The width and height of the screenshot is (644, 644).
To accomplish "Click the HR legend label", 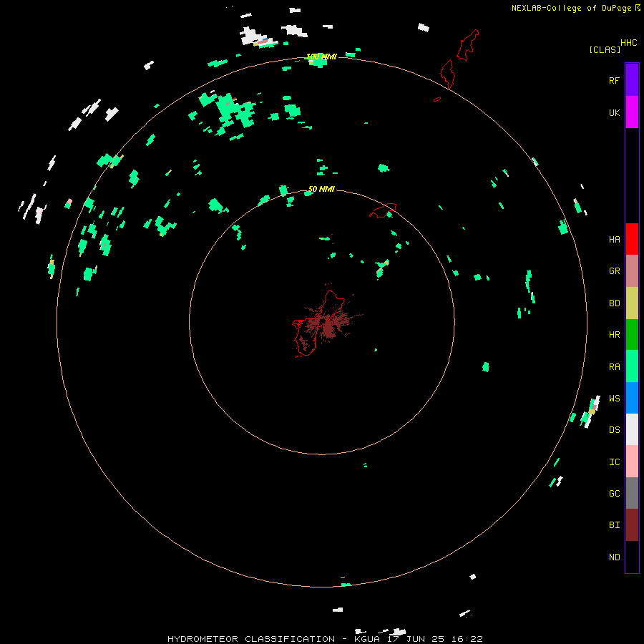I will click(615, 335).
